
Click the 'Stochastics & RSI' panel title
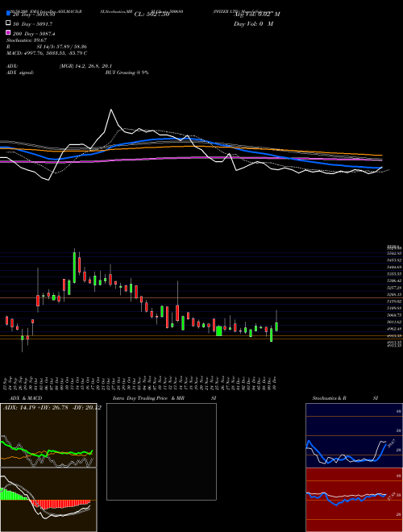[345, 398]
